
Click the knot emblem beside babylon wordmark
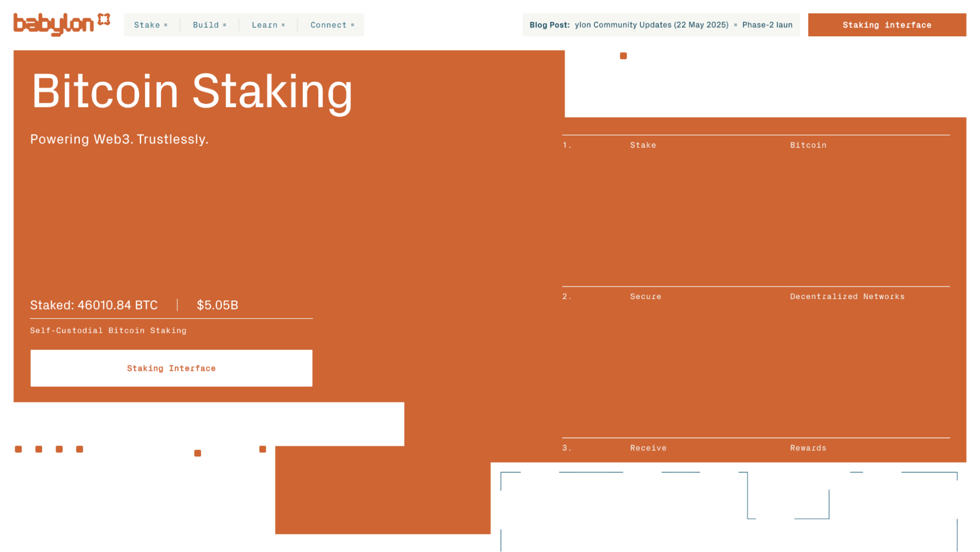click(104, 20)
